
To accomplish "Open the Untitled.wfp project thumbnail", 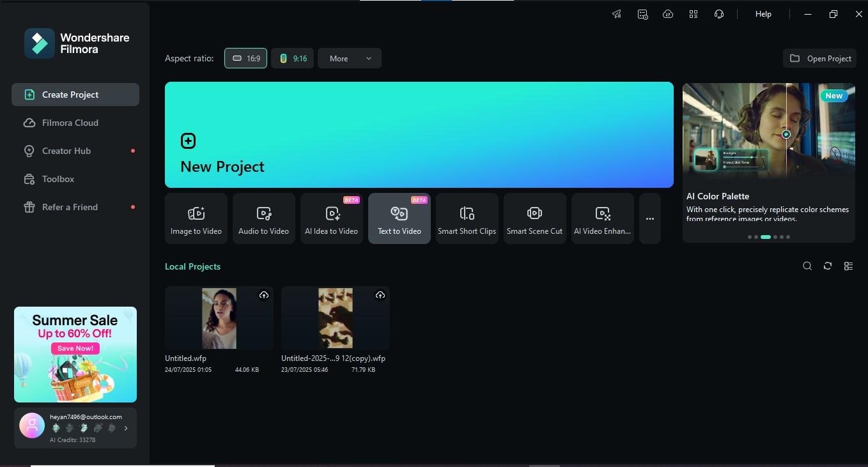I will coord(219,318).
